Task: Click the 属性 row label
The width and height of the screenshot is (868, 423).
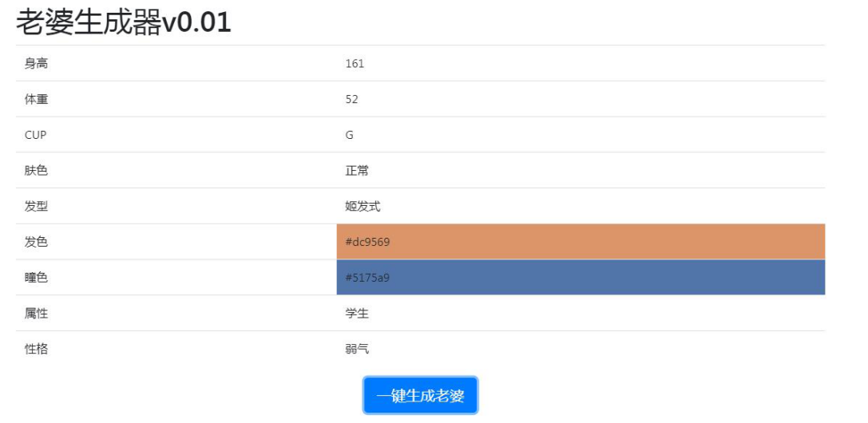Action: pos(36,314)
